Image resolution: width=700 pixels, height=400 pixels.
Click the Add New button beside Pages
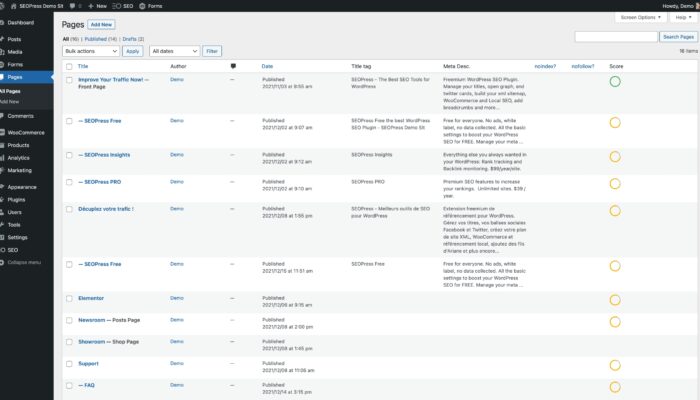[x=101, y=25]
